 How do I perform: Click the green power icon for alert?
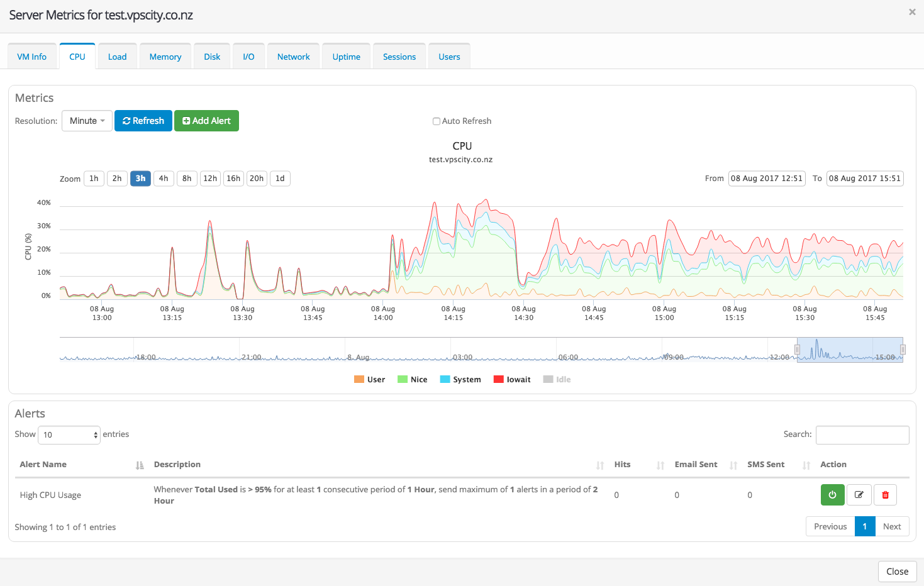point(832,495)
